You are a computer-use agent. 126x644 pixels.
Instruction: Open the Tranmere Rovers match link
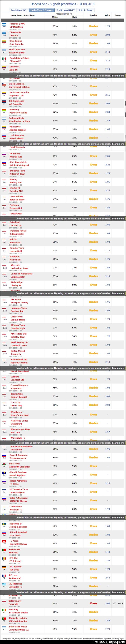pyautogui.click(x=18, y=231)
